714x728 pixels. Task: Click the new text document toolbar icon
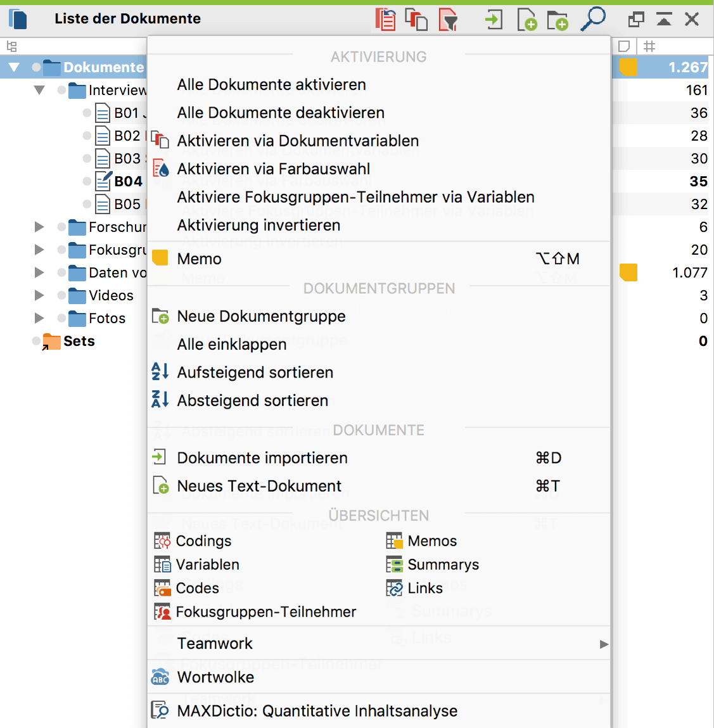tap(526, 20)
